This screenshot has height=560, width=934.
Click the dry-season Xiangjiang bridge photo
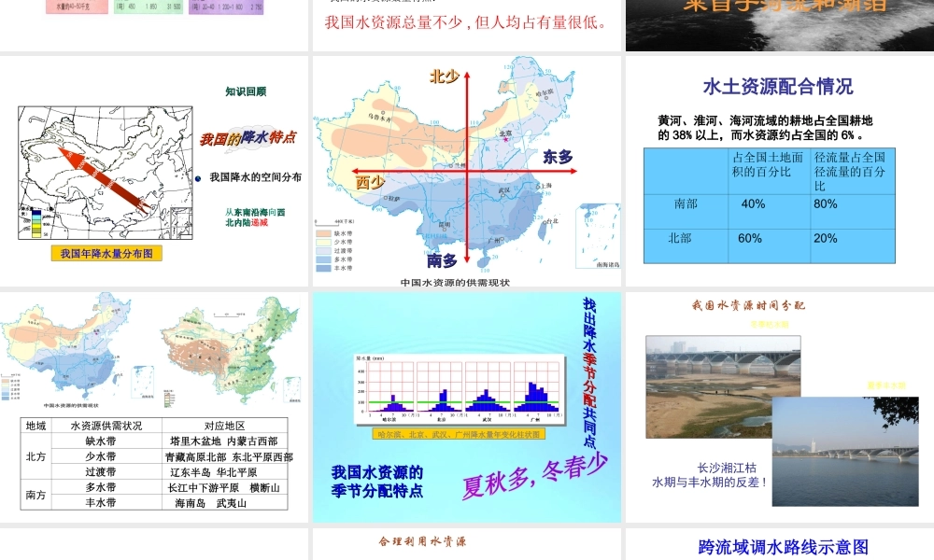(723, 386)
